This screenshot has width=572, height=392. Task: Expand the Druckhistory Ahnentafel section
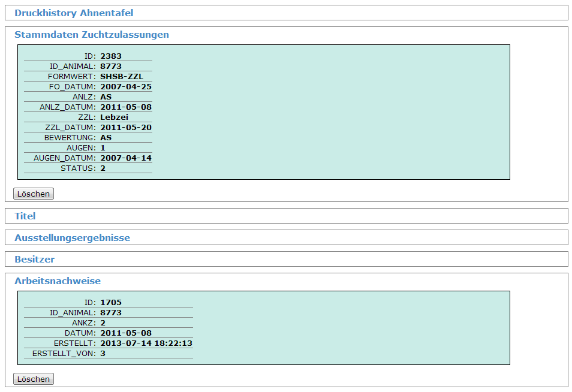click(x=74, y=13)
